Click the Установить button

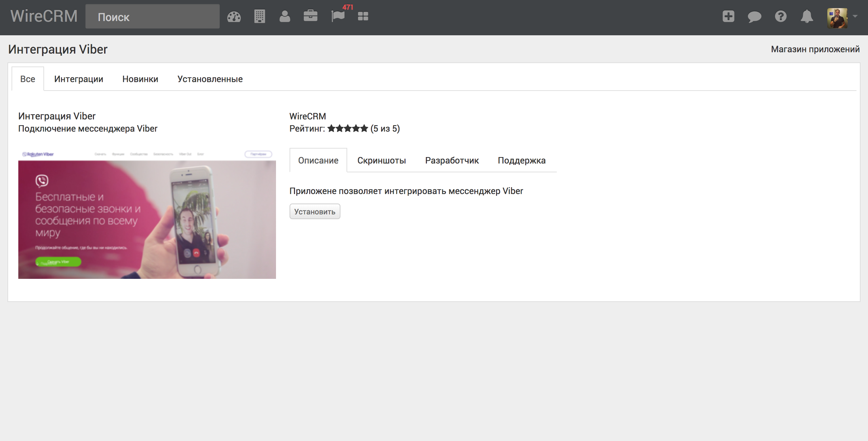315,211
